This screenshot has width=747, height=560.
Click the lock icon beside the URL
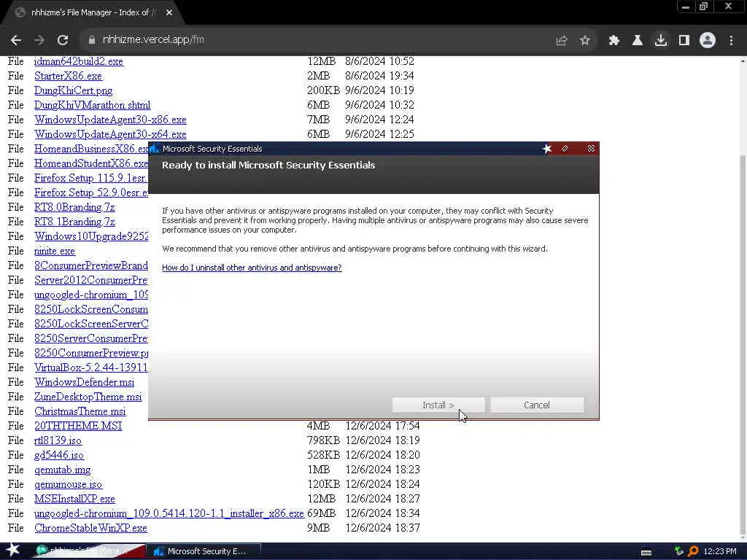coord(91,40)
